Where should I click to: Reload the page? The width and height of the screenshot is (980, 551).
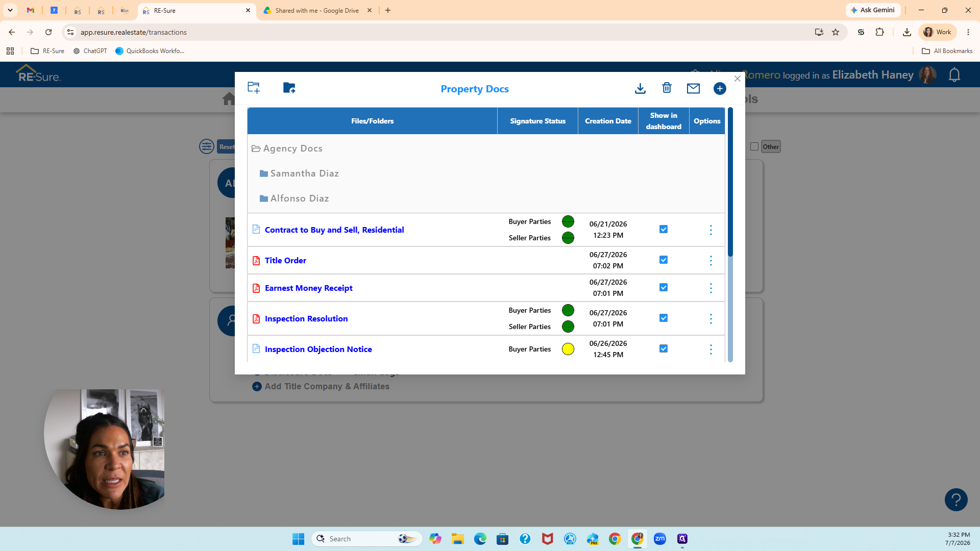(48, 32)
